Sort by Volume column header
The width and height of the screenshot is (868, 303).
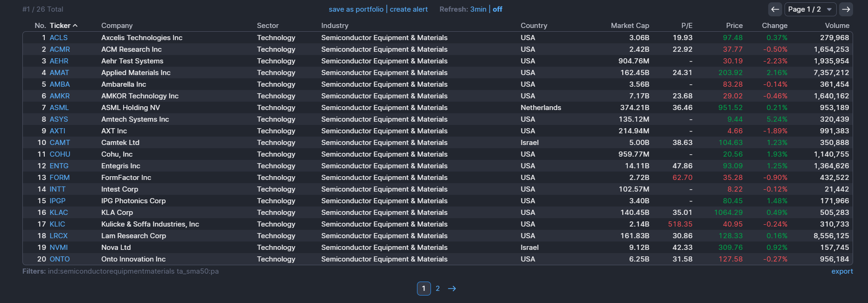pos(837,26)
